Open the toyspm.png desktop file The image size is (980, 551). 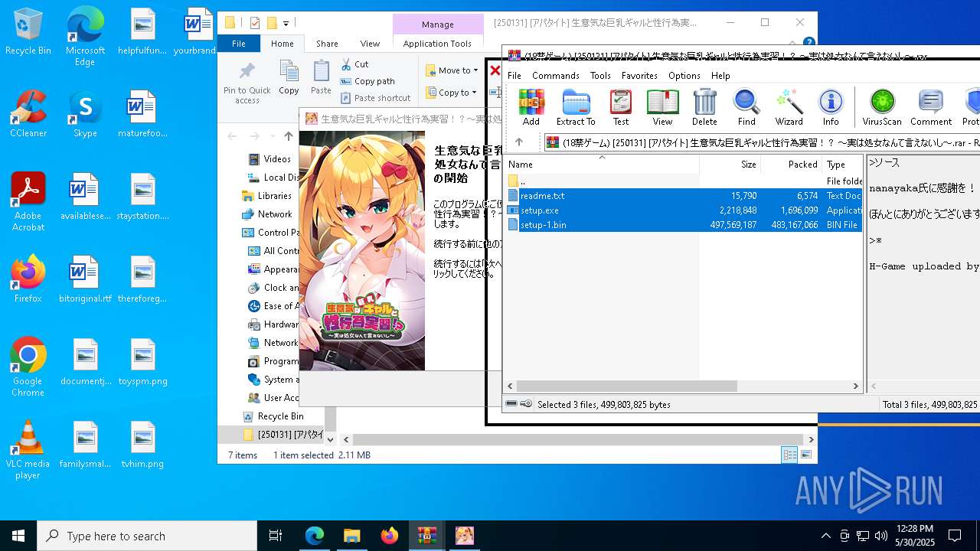pyautogui.click(x=142, y=362)
